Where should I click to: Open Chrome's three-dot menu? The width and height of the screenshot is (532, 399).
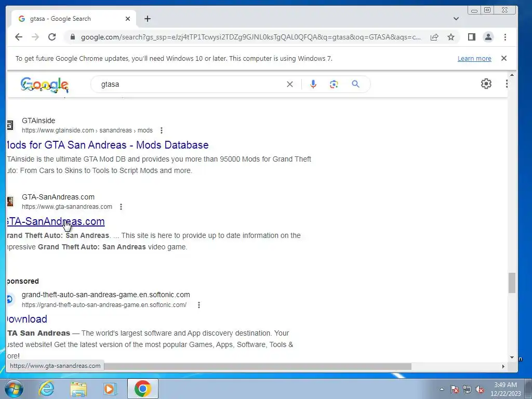(505, 37)
